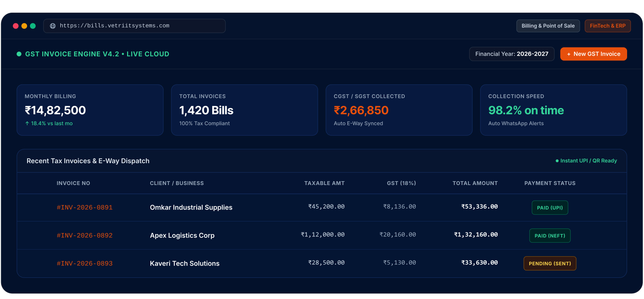This screenshot has height=299, width=644.
Task: Select the CGST / SGST Collected card
Action: (399, 110)
